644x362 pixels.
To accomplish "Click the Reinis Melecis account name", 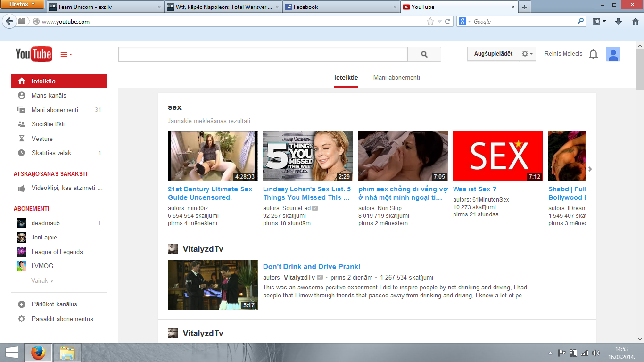I will (563, 54).
